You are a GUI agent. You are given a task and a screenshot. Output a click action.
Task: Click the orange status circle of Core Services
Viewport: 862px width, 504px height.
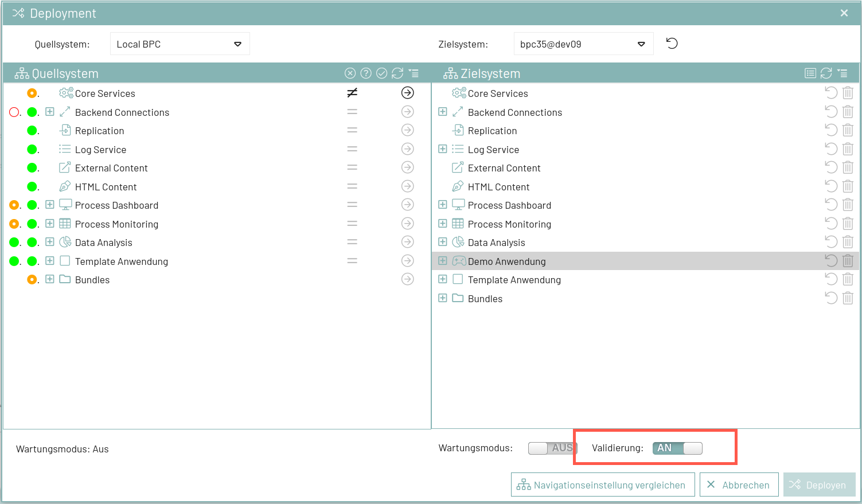tap(32, 93)
